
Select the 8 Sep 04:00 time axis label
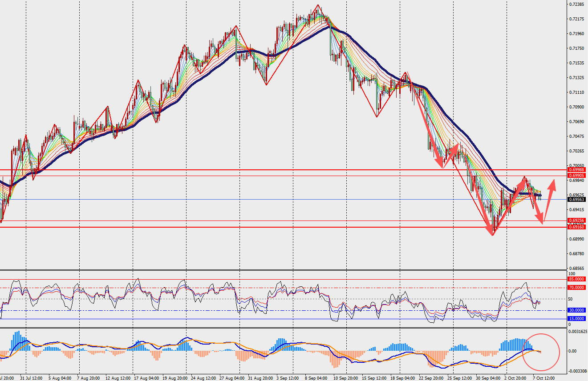316,378
